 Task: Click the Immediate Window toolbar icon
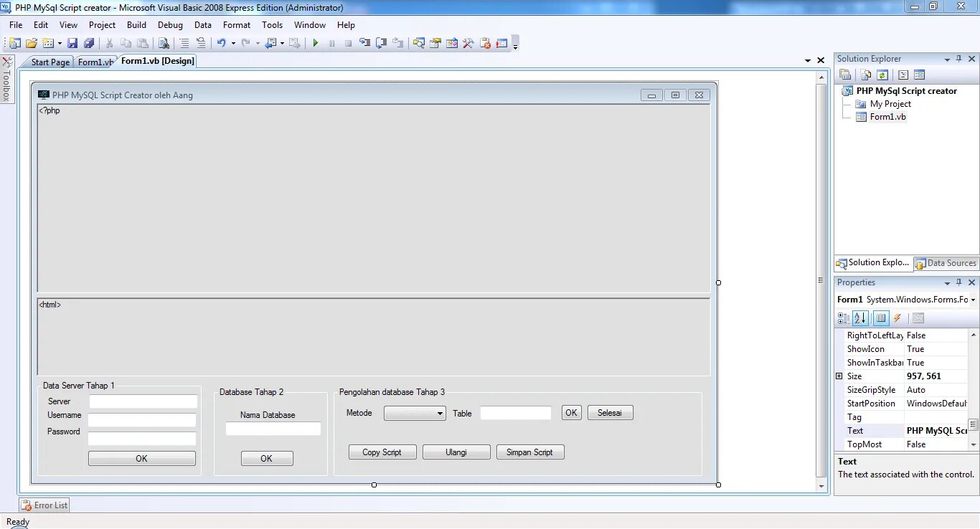(501, 44)
